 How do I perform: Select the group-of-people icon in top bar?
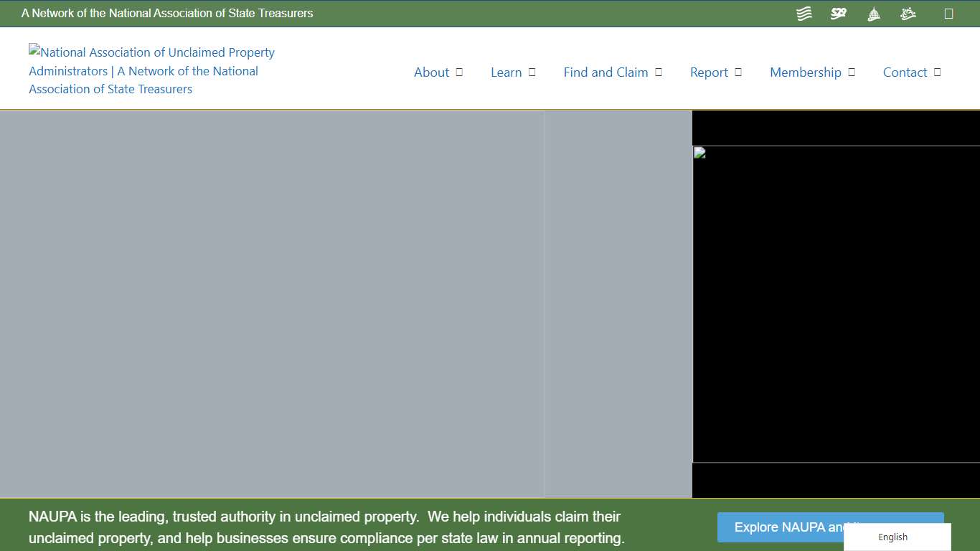pos(908,13)
